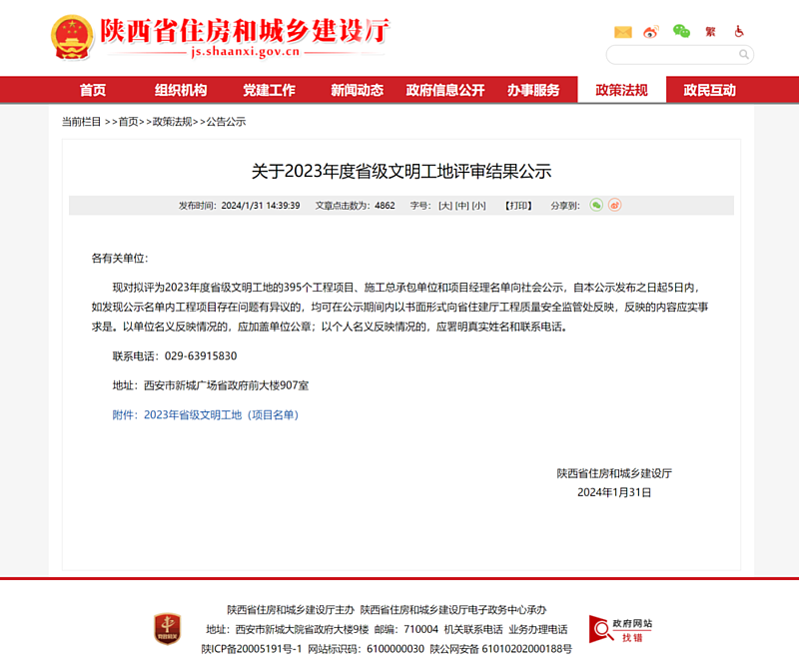
Task: Click the search magnifier icon
Action: (744, 54)
